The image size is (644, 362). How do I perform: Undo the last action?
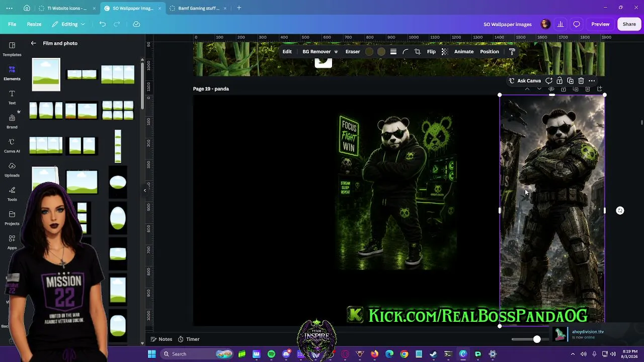tap(103, 24)
